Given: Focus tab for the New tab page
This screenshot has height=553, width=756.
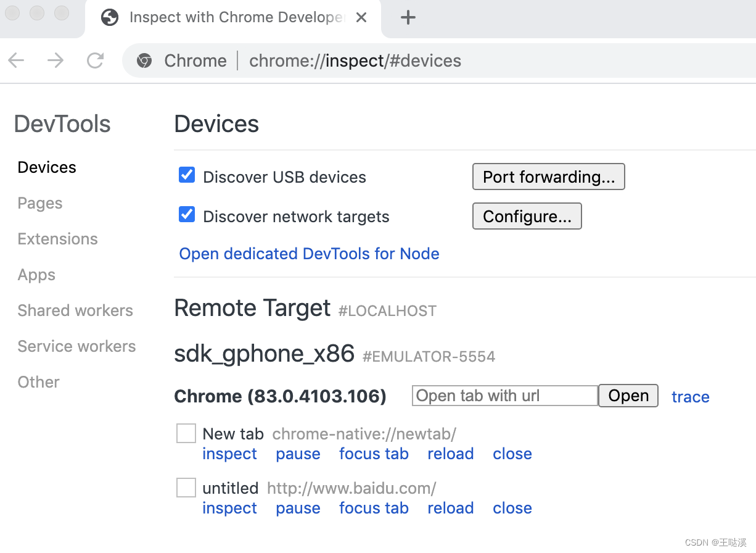Looking at the screenshot, I should point(374,454).
